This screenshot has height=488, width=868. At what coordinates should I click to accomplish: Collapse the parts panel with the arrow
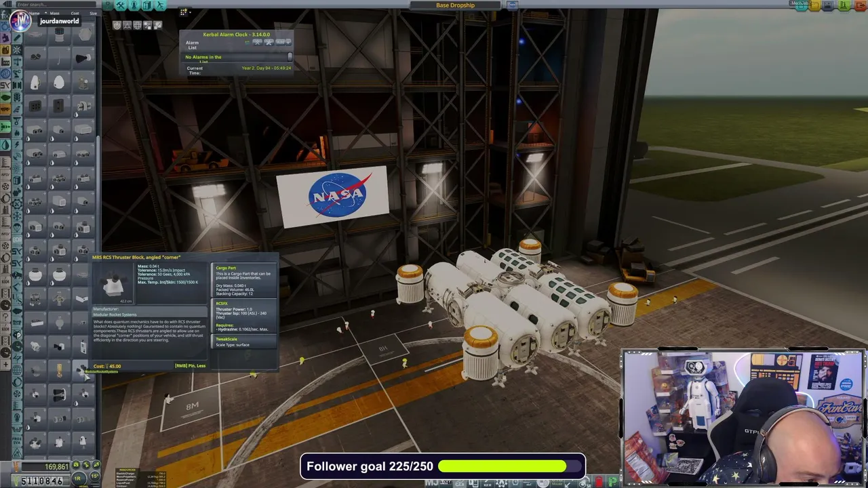7,4
